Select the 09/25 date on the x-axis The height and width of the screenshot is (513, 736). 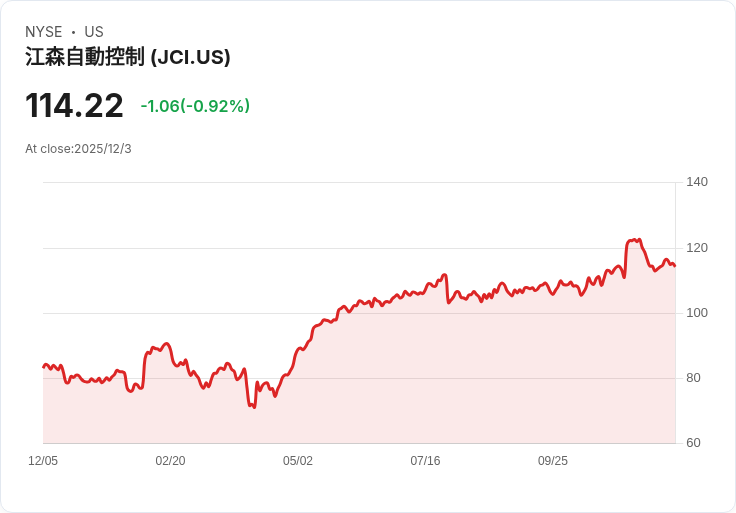point(553,461)
